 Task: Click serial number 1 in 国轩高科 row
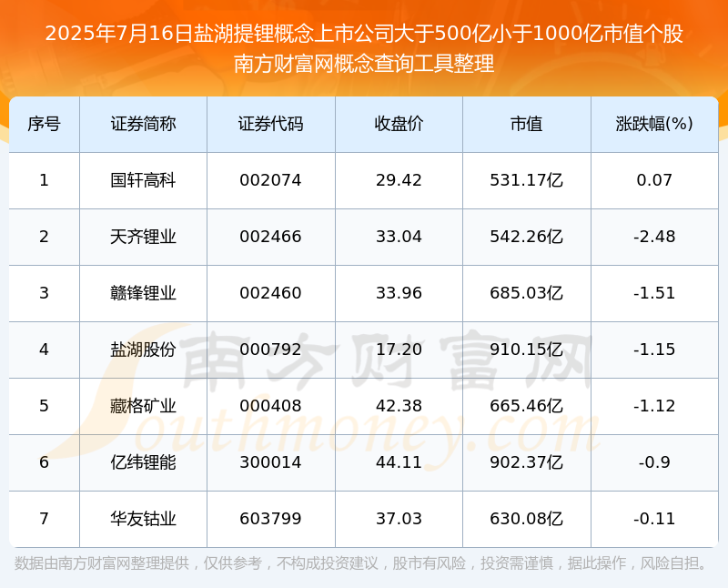point(44,180)
